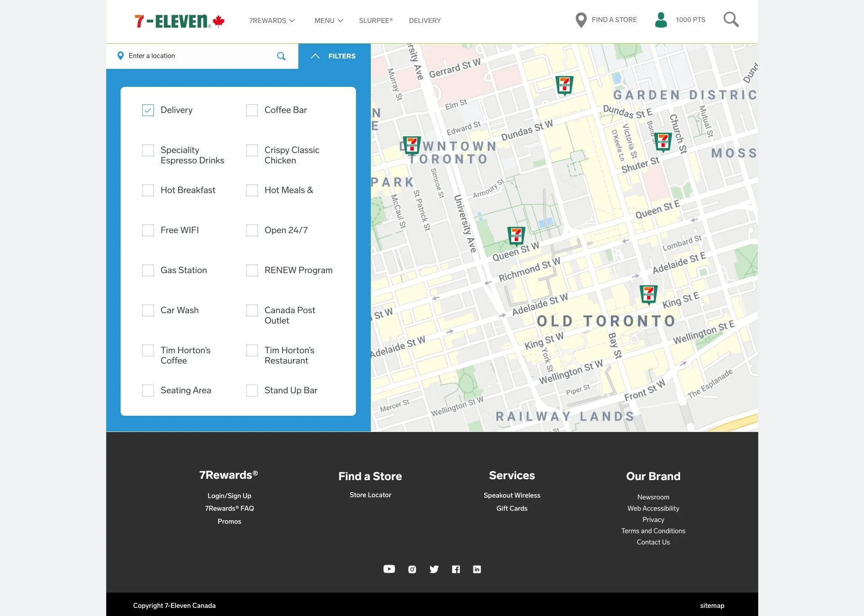Open the Gift Cards link
Screen dimensions: 864x616
pos(512,508)
